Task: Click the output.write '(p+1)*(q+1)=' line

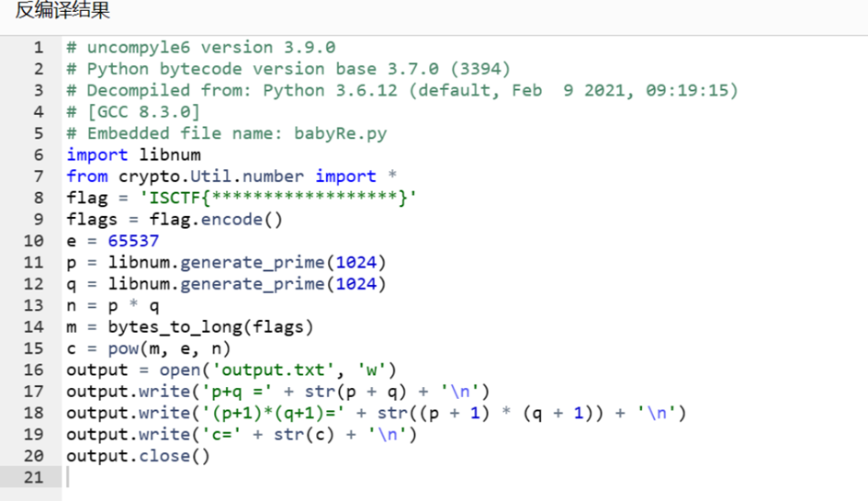Action: point(377,413)
